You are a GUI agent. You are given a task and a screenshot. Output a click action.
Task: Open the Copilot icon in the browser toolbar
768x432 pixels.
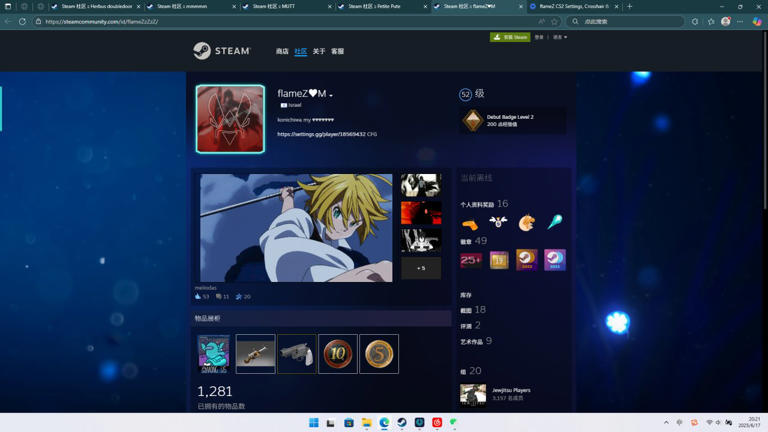(x=757, y=22)
